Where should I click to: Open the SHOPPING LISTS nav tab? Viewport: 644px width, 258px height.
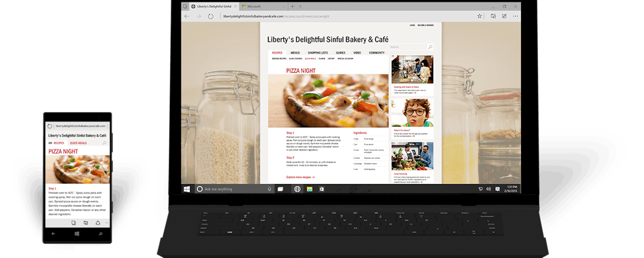tap(318, 53)
